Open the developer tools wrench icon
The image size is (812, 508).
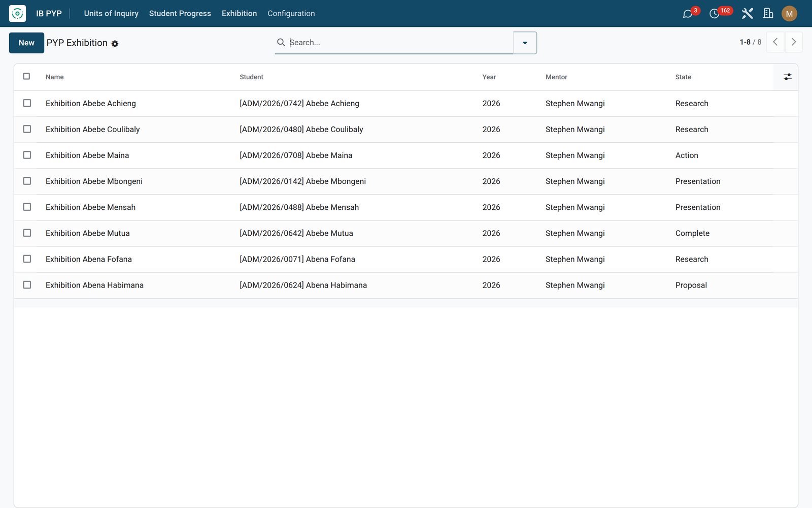747,14
